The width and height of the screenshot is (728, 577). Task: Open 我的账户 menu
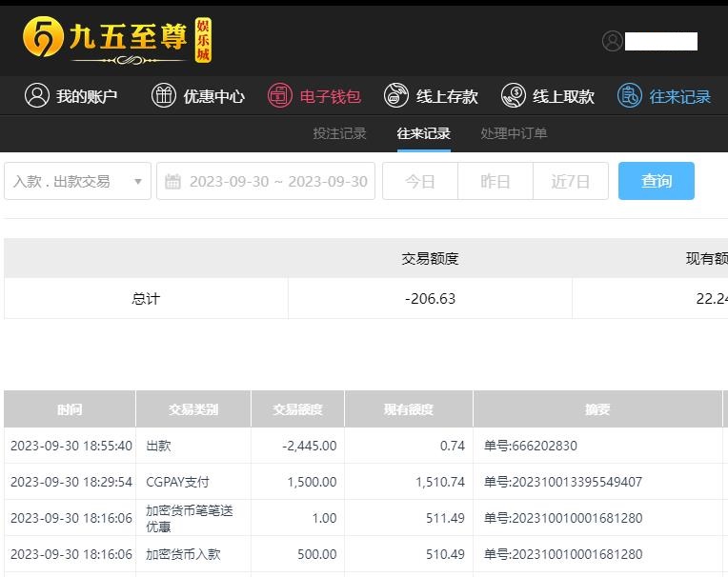coord(71,96)
